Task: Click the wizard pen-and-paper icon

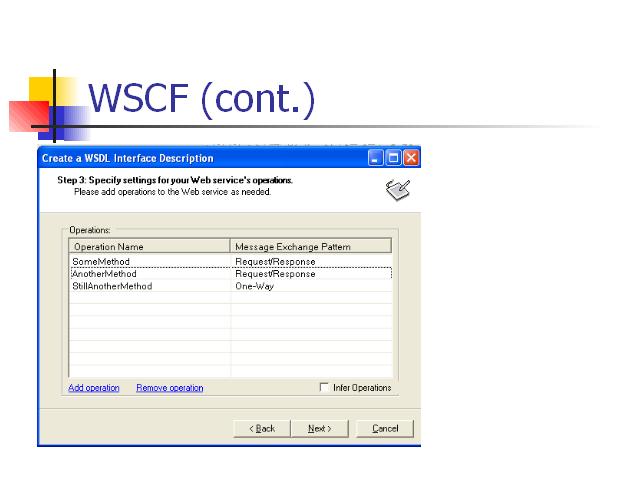Action: [398, 190]
